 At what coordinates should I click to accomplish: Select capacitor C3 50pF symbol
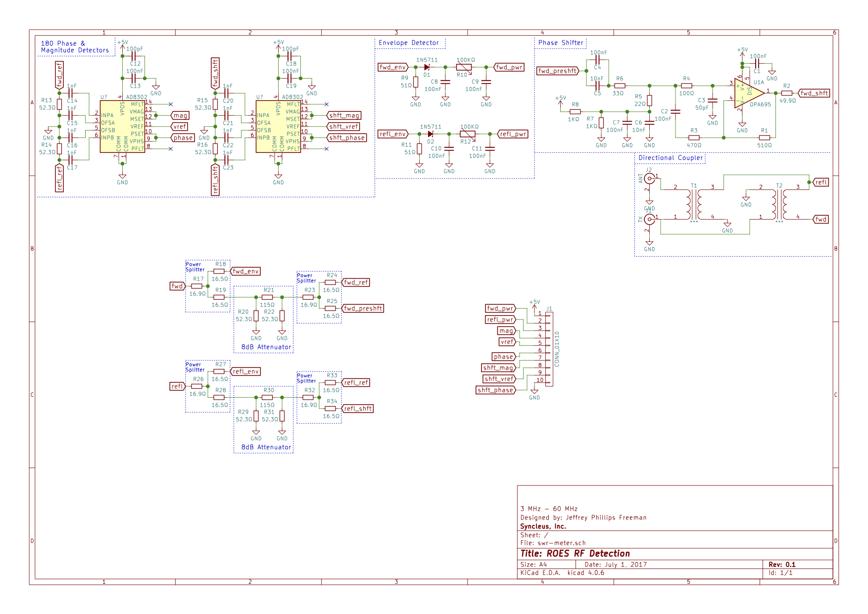coord(713,100)
